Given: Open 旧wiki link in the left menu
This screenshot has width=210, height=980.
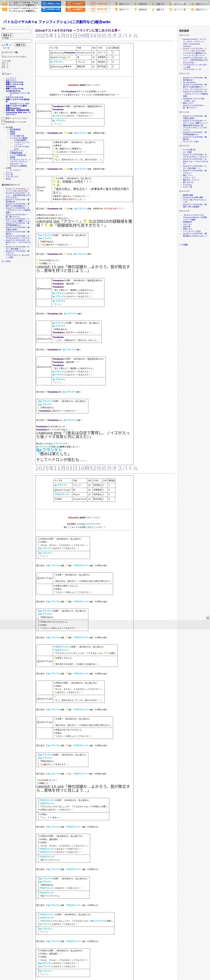Looking at the screenshot, I should click(x=8, y=179).
